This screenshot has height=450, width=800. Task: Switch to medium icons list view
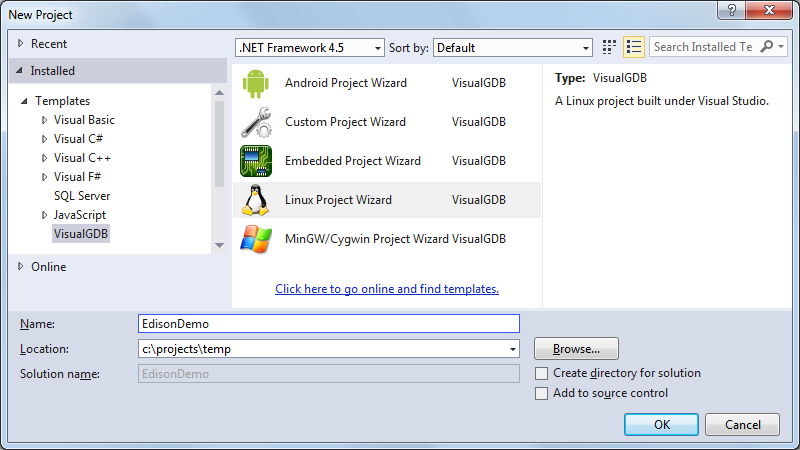[x=634, y=47]
